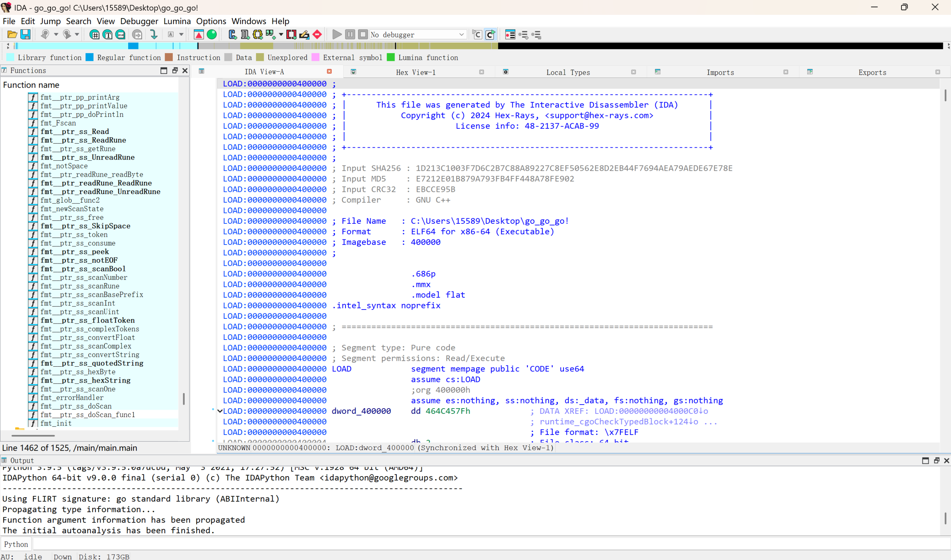
Task: Click the green circle toolbar icon
Action: (212, 35)
